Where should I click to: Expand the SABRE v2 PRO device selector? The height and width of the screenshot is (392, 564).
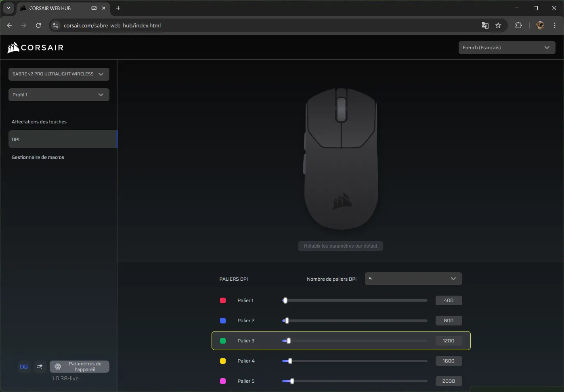coord(59,74)
